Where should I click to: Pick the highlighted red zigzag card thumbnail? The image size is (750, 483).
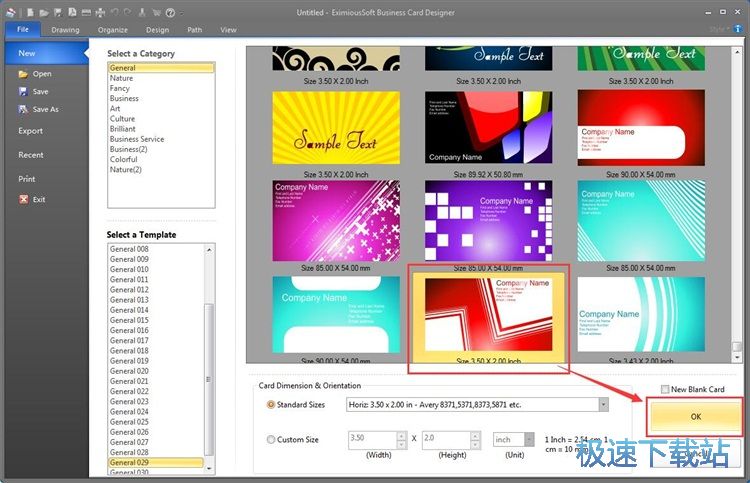[488, 315]
